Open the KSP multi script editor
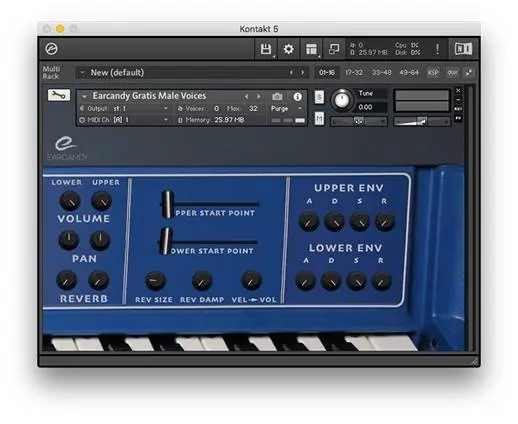The width and height of the screenshot is (518, 424). 433,72
